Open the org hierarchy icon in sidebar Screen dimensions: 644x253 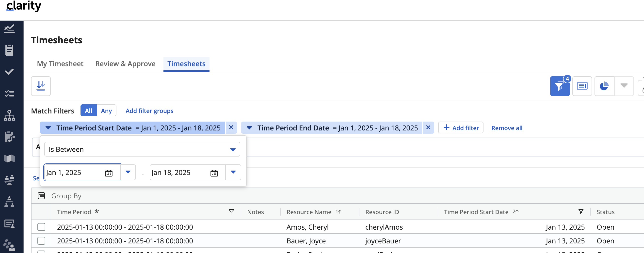[x=9, y=115]
